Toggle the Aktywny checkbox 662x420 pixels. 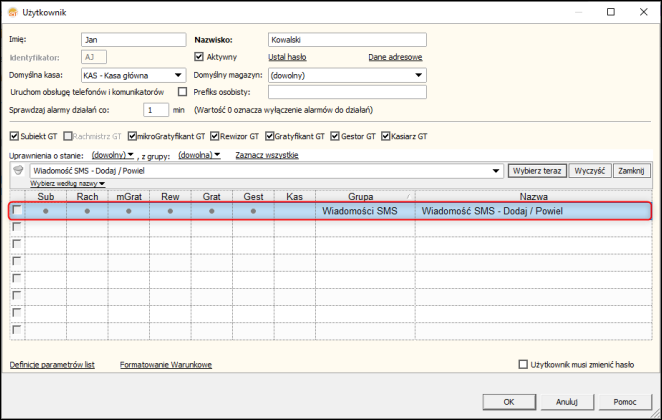pos(199,57)
